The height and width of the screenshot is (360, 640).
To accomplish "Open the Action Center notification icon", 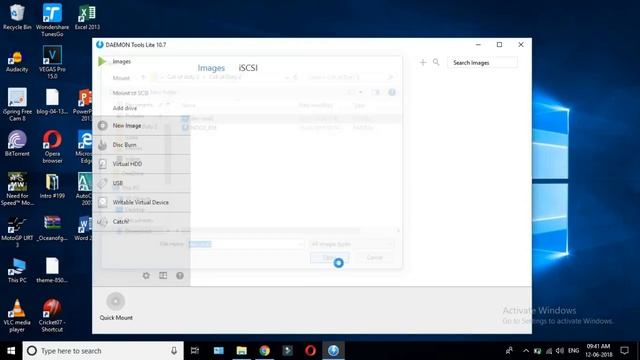I will tap(624, 351).
